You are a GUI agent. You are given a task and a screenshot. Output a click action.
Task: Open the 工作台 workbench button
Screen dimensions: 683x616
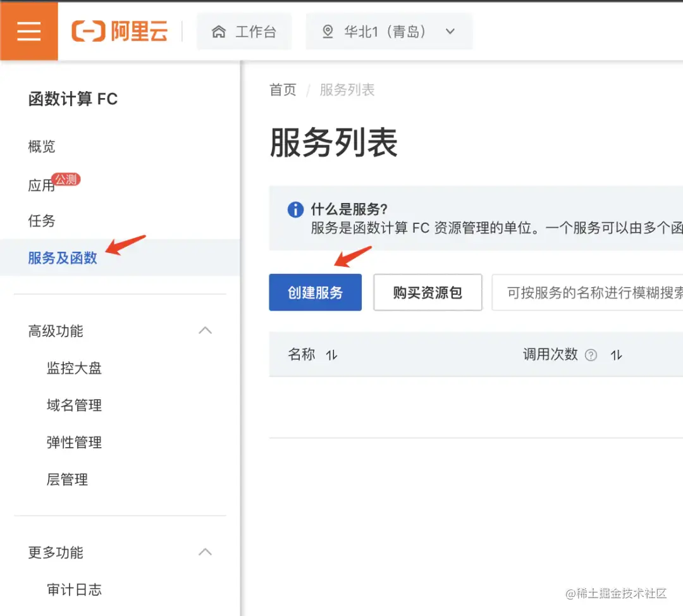click(x=244, y=32)
